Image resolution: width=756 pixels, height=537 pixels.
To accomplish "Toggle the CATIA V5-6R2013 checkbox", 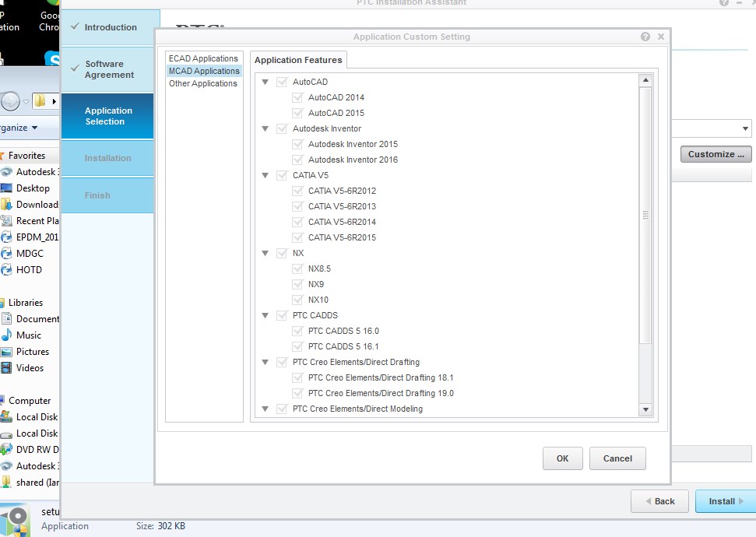I will 297,206.
